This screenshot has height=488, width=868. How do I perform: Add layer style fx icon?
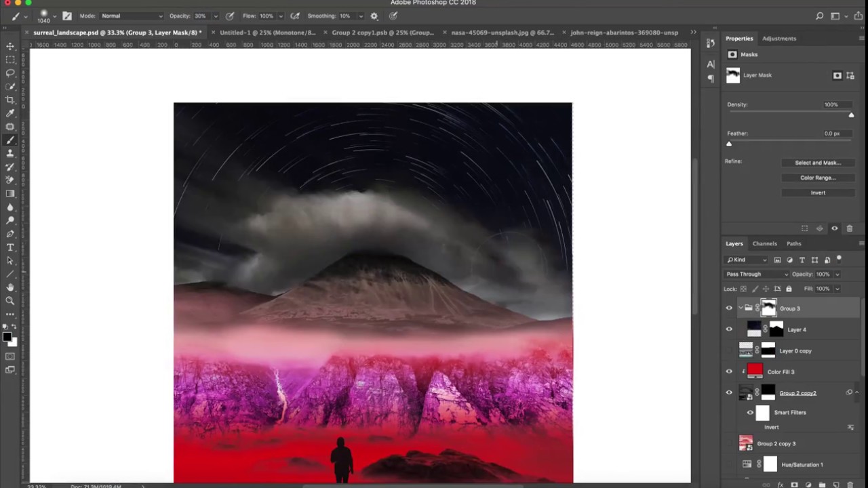click(x=781, y=485)
